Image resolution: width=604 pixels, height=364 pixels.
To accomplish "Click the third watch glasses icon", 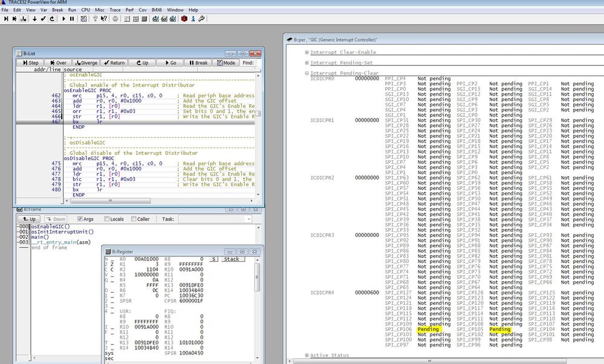I will coord(173,19).
